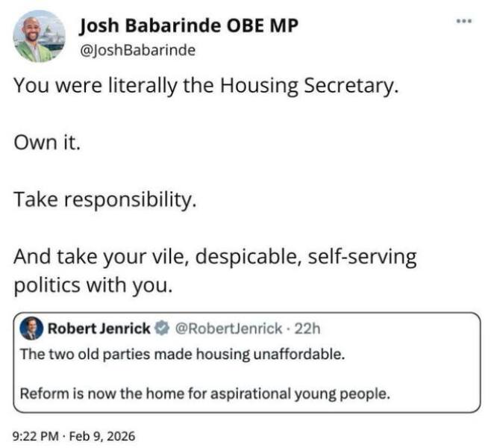Click the "Take responsibility." line
The width and height of the screenshot is (497, 448).
click(x=104, y=200)
